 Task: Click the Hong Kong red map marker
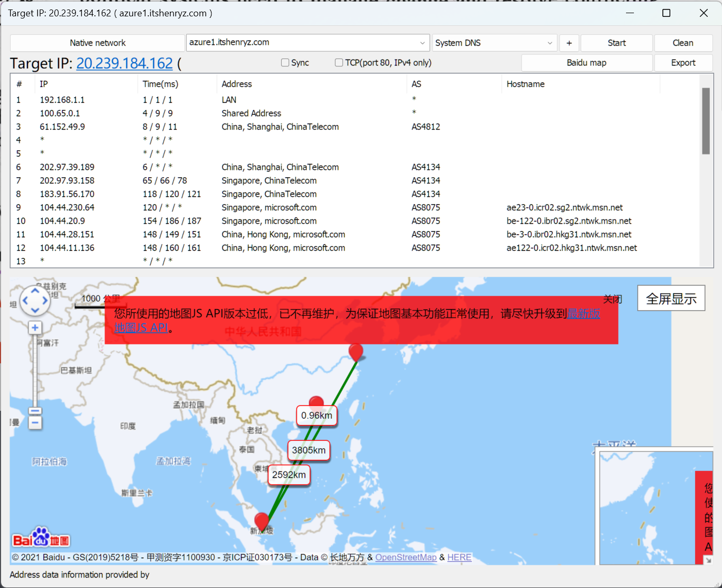pyautogui.click(x=316, y=402)
